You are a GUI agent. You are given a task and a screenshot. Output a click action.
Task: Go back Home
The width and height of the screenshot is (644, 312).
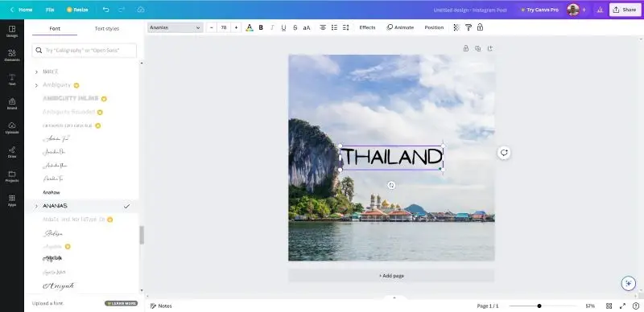coord(22,10)
